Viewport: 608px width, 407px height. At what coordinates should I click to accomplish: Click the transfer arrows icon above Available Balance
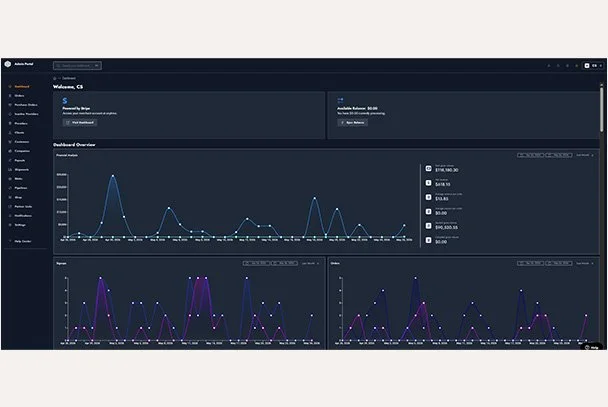pos(340,100)
